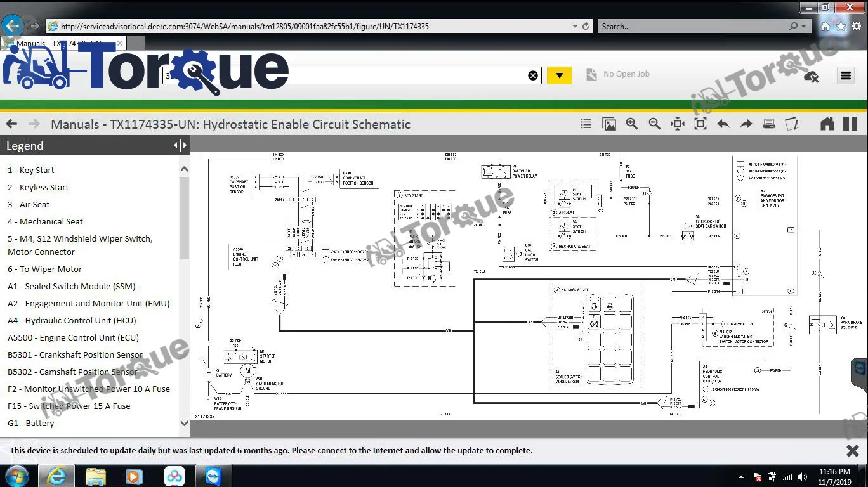Go forward using the manual's right arrow
The width and height of the screenshot is (868, 487).
pos(34,124)
